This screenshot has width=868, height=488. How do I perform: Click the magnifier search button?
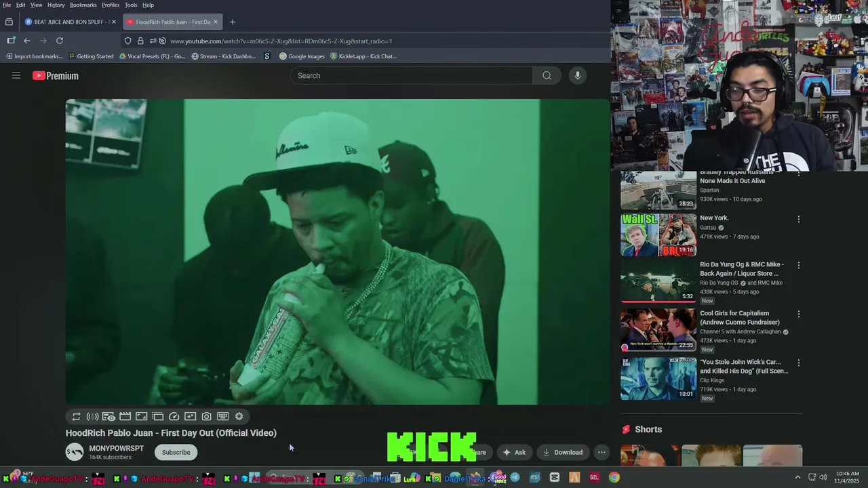tap(547, 75)
